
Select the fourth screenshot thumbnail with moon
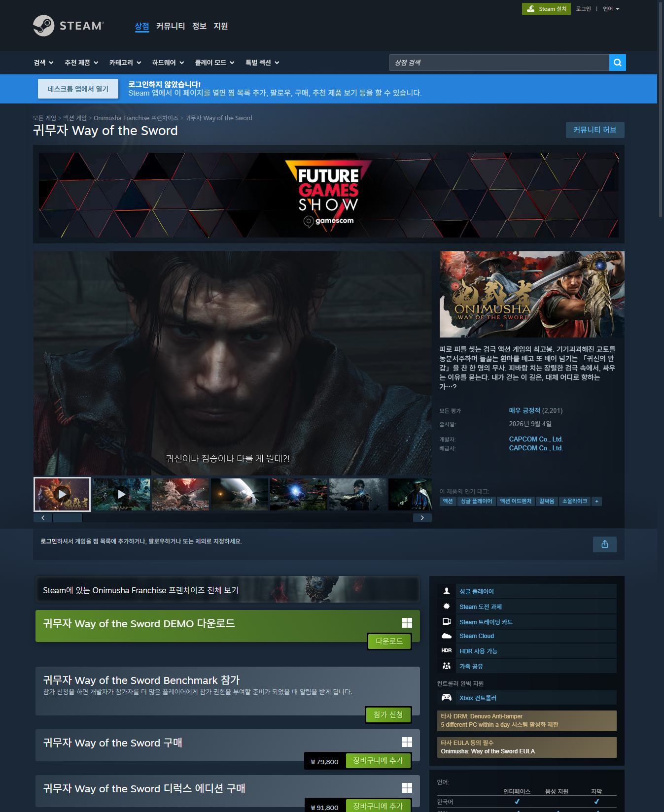point(240,494)
